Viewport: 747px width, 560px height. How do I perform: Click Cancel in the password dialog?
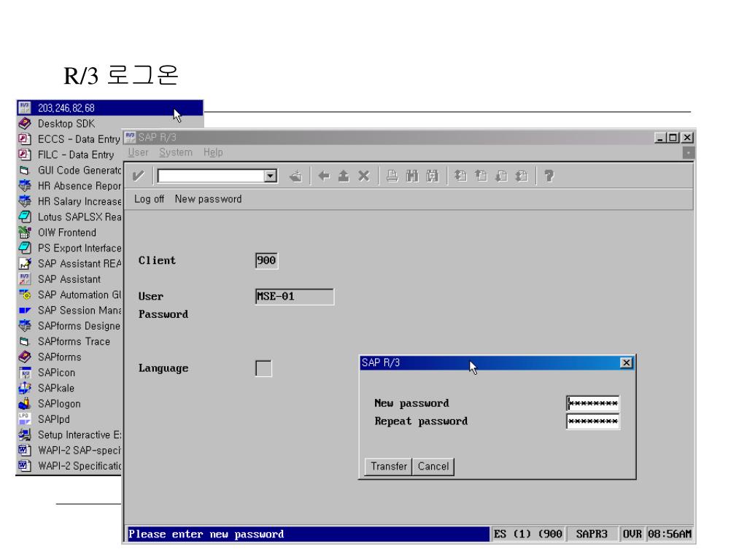(433, 466)
